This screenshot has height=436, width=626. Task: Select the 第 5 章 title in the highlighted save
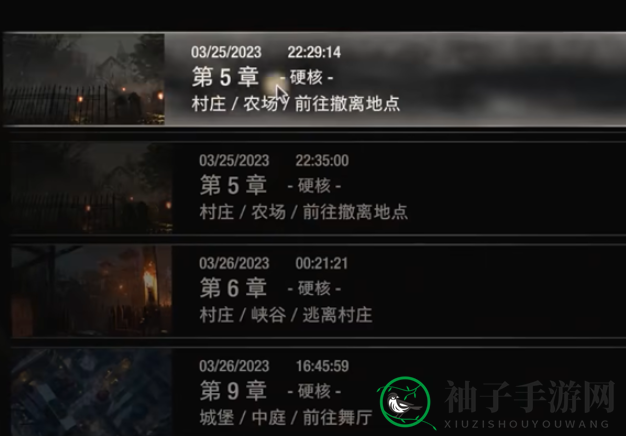pyautogui.click(x=225, y=77)
